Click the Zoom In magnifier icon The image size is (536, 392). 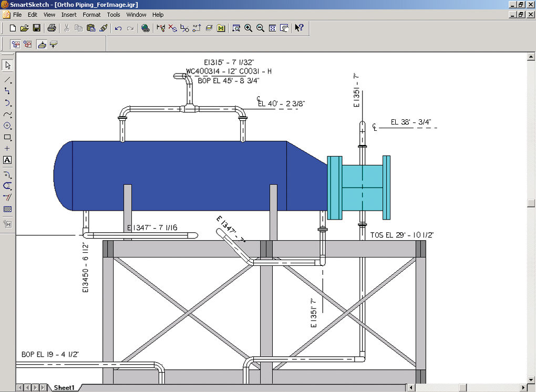248,28
